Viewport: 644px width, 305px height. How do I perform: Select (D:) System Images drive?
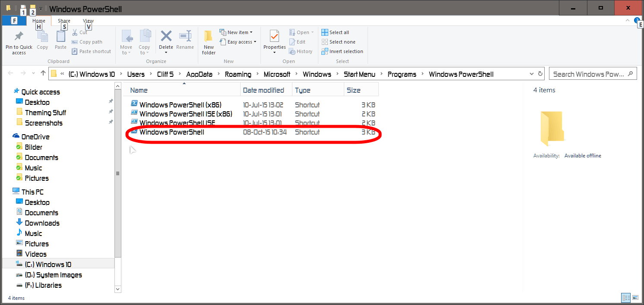[53, 275]
